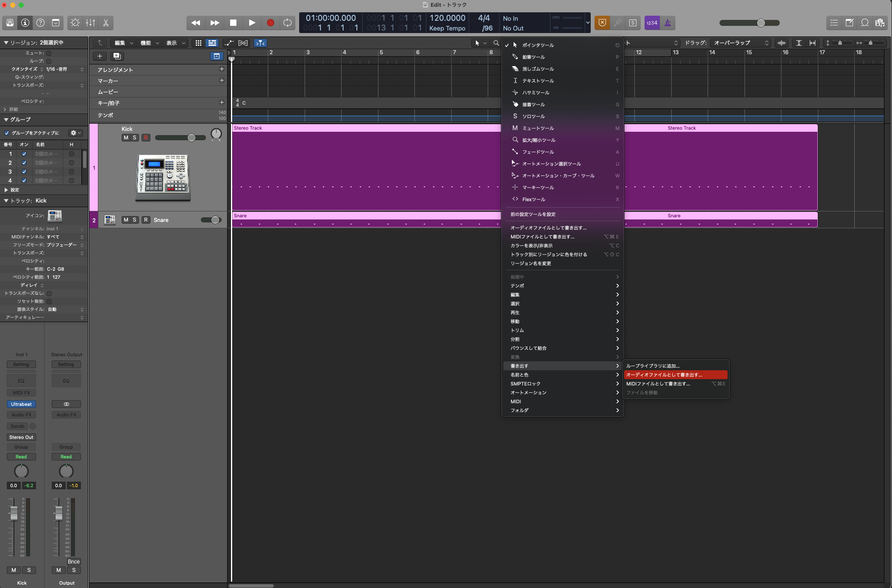This screenshot has width=892, height=588.
Task: Click the 120.0000 tempo display
Action: tap(447, 18)
